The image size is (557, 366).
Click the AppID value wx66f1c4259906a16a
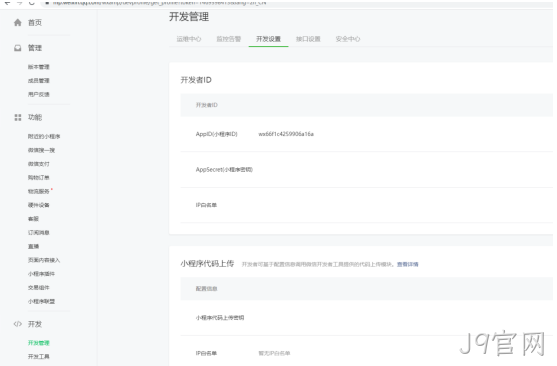[x=286, y=134]
